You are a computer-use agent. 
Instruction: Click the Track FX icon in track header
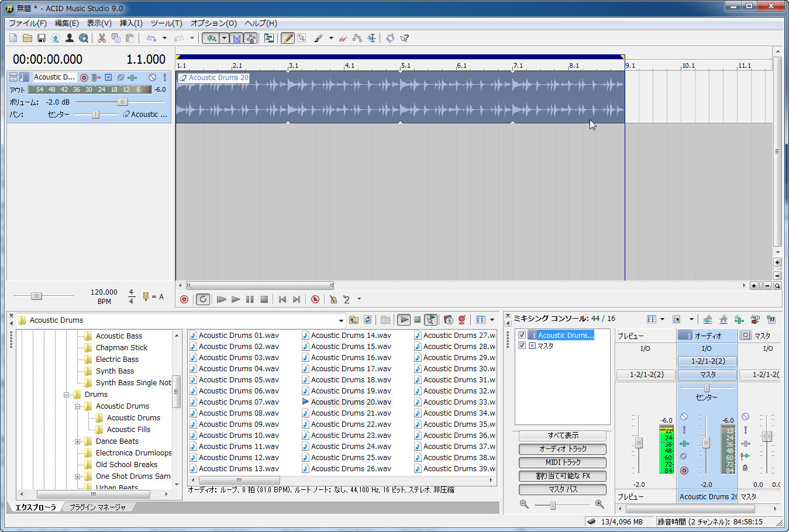133,77
